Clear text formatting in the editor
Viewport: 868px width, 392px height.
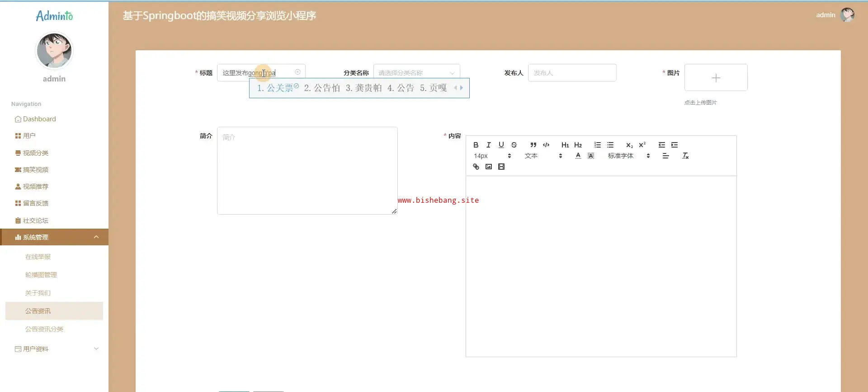(685, 156)
